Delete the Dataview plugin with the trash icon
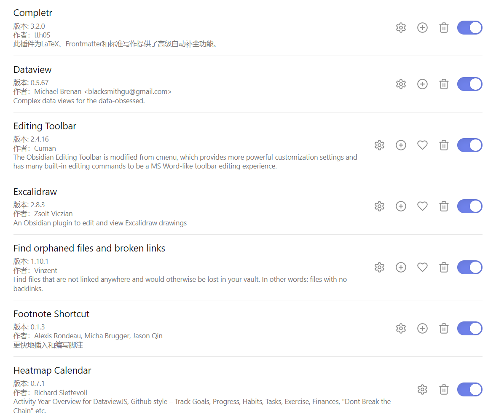The width and height of the screenshot is (504, 420). [444, 84]
